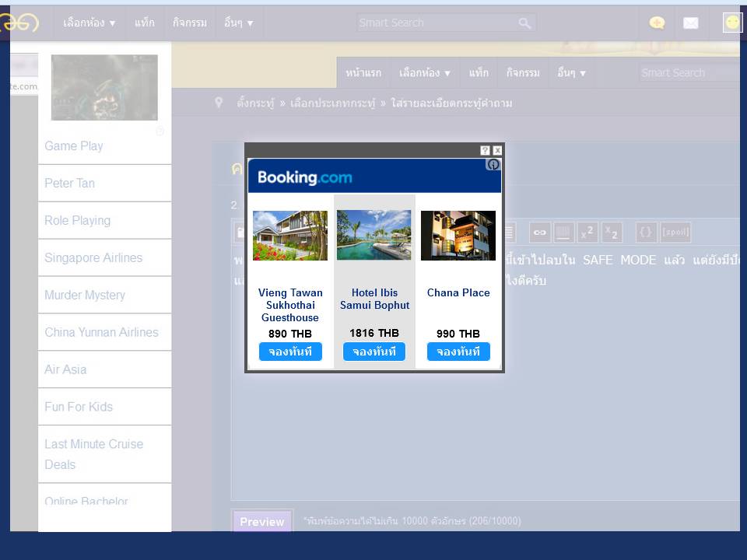Insert link with the chain icon

tap(540, 233)
